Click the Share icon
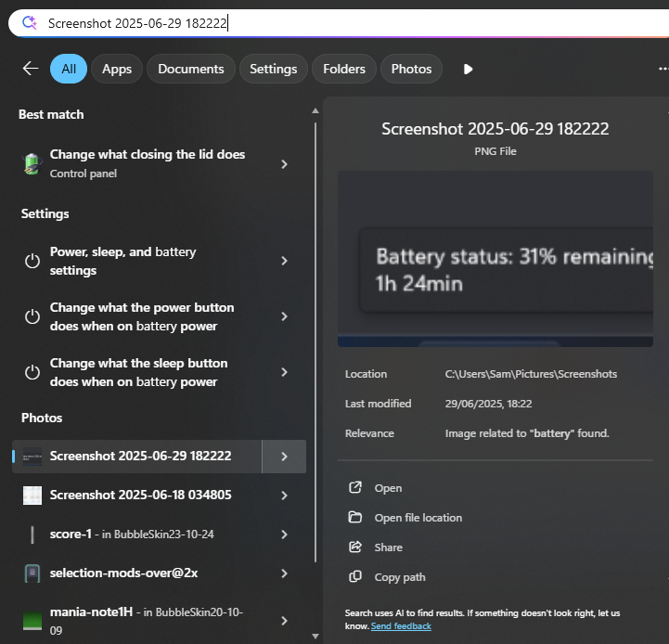The height and width of the screenshot is (644, 669). (355, 547)
